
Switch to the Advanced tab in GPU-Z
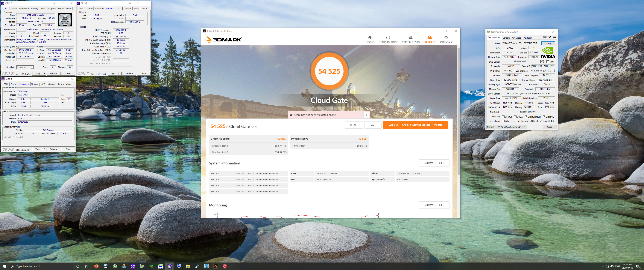(x=516, y=38)
